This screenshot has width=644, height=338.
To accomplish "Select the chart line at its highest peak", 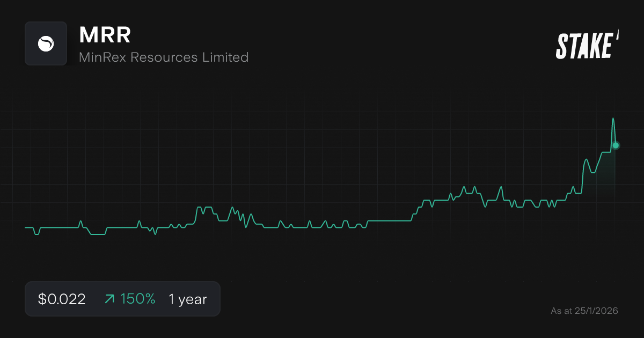I will pyautogui.click(x=613, y=118).
